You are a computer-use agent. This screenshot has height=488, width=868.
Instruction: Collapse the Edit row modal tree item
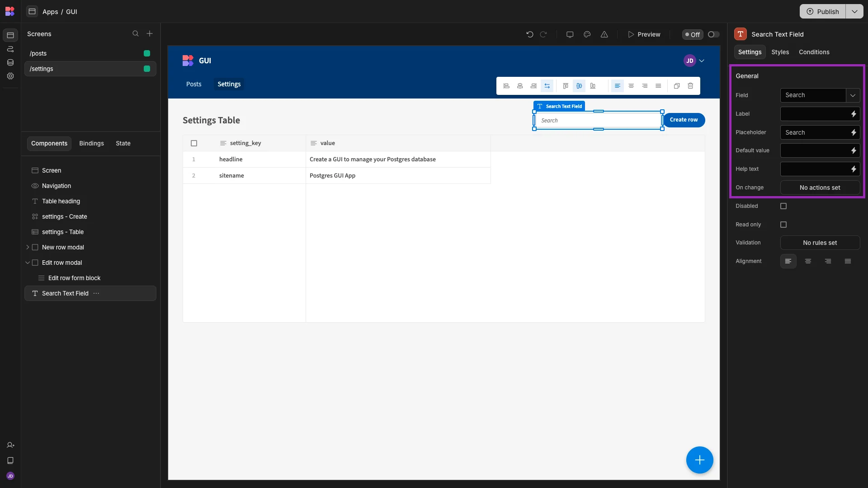[x=28, y=263]
